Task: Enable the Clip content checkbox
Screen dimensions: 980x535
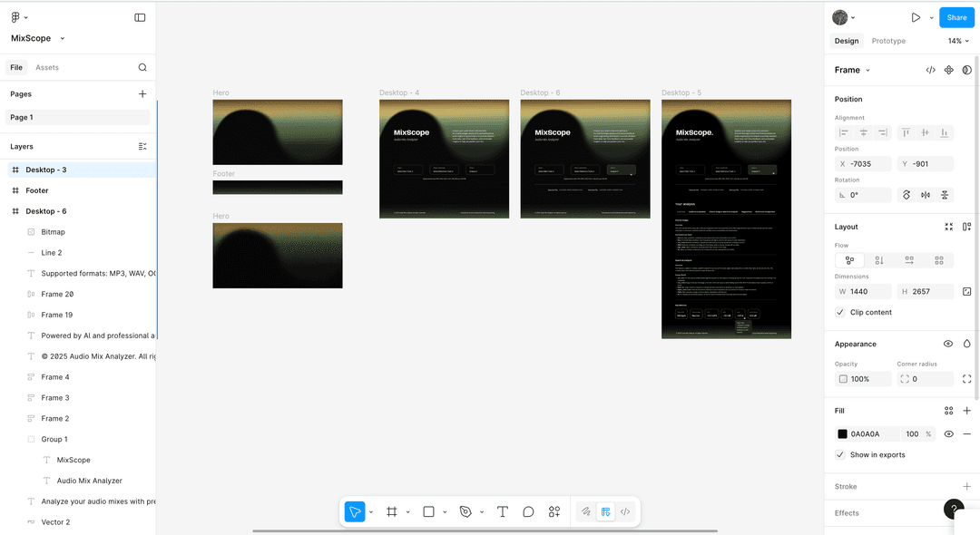Action: coord(839,312)
